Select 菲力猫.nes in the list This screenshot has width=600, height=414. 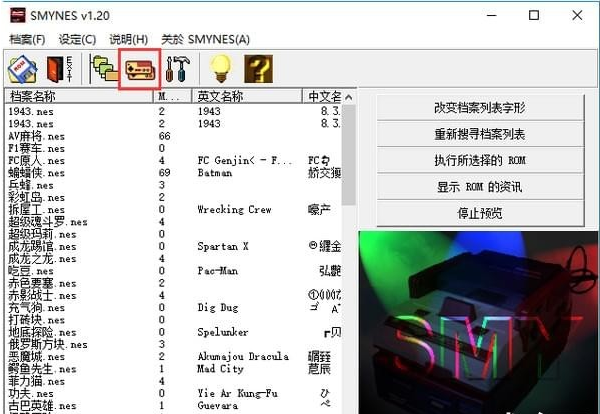[36, 381]
